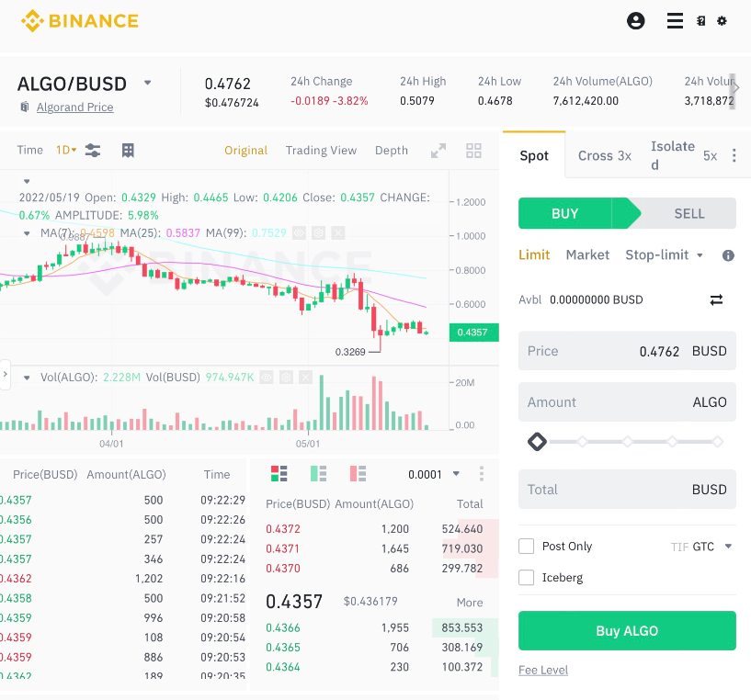Switch chart to Depth view

click(392, 151)
